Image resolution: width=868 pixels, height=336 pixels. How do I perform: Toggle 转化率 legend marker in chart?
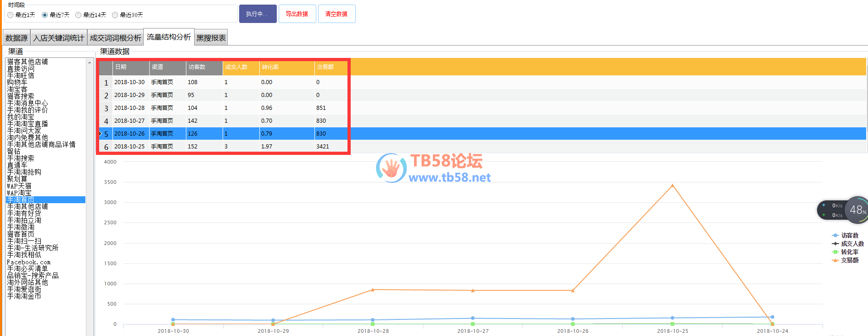(835, 252)
